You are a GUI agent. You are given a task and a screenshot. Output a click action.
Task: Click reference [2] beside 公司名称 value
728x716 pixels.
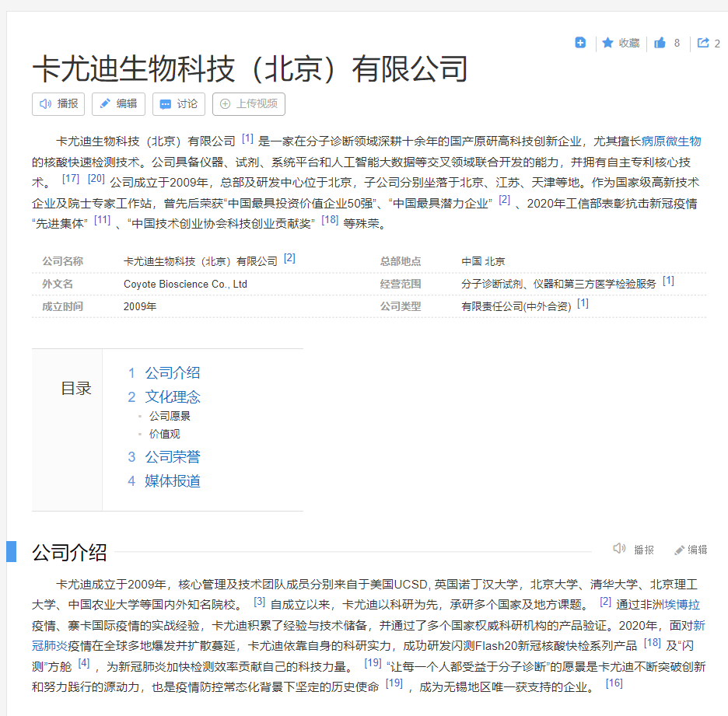[289, 258]
